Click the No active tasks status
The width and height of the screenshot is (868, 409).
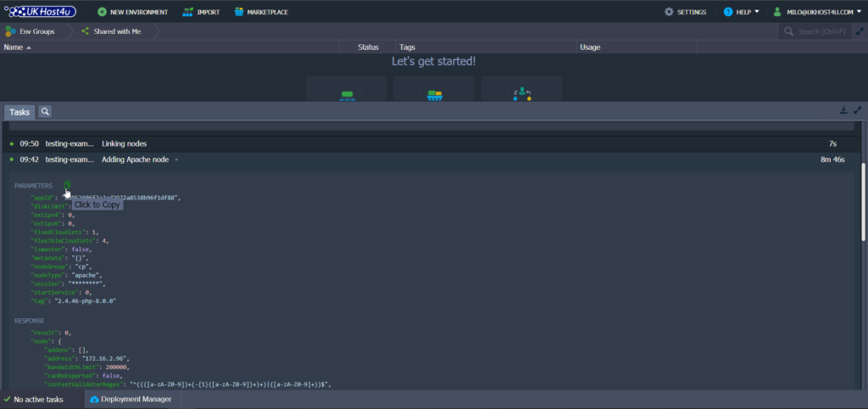click(38, 400)
